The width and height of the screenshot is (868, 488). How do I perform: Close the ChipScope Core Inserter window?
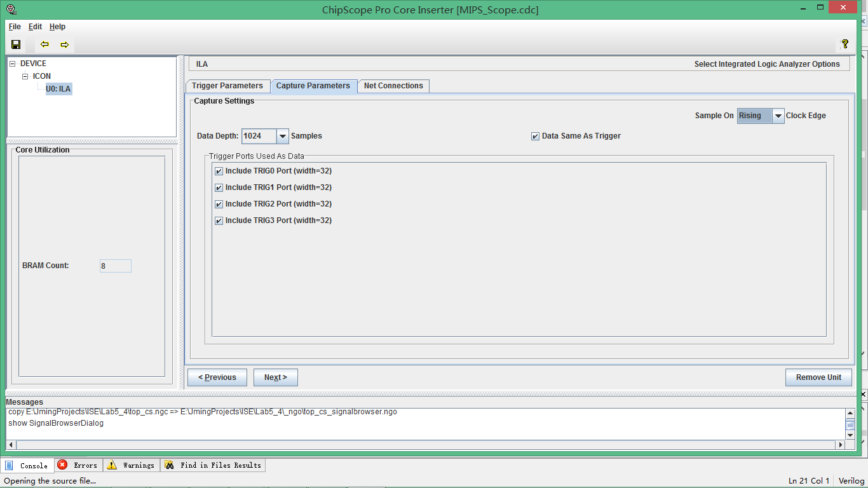click(x=843, y=8)
